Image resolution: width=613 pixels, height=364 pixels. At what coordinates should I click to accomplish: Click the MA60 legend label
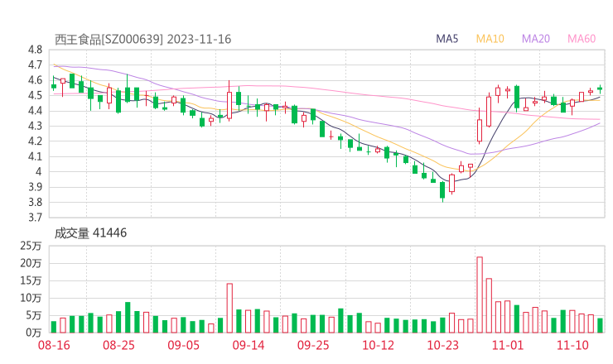(x=582, y=39)
